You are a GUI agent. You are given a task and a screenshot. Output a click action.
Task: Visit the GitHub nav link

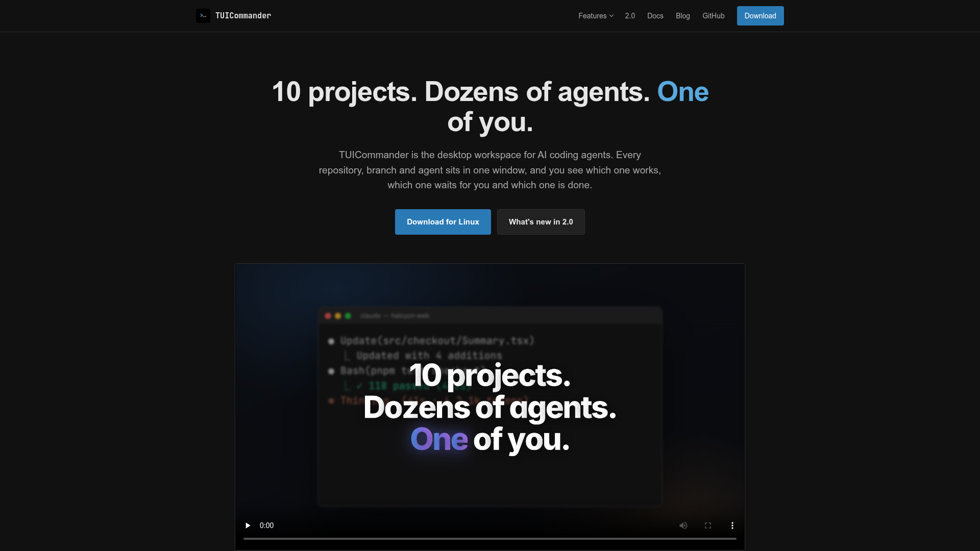[x=714, y=16]
